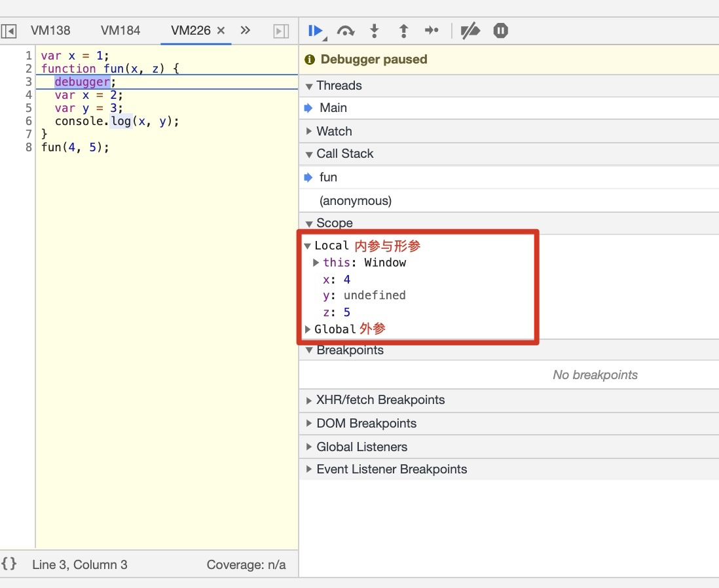The image size is (719, 588).
Task: Click the var x = 1 line
Action: tap(75, 56)
